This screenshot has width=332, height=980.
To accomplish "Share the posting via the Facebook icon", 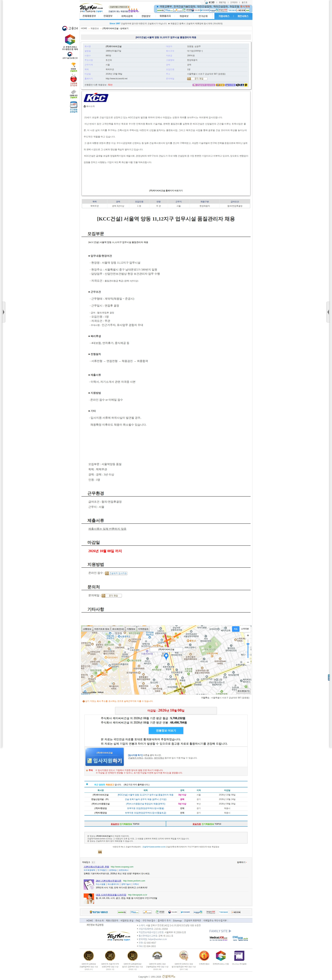I will (242, 85).
